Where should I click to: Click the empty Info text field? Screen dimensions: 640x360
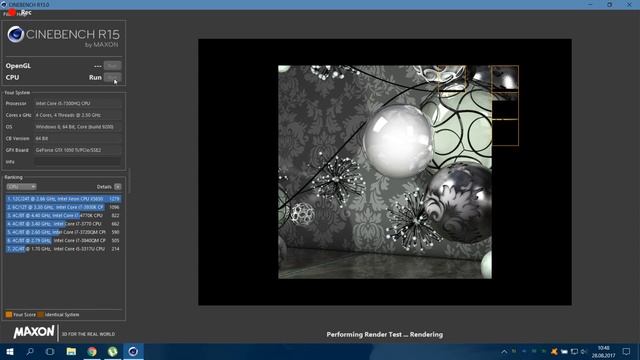click(x=78, y=162)
